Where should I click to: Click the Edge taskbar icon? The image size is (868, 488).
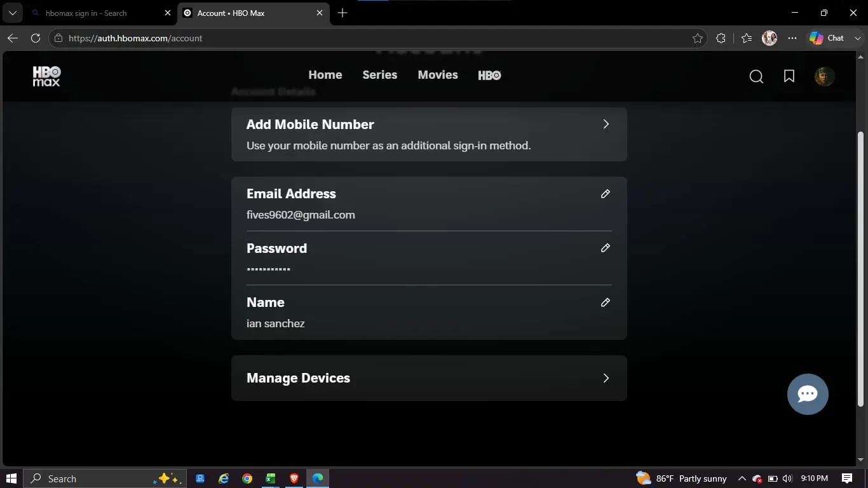point(318,478)
